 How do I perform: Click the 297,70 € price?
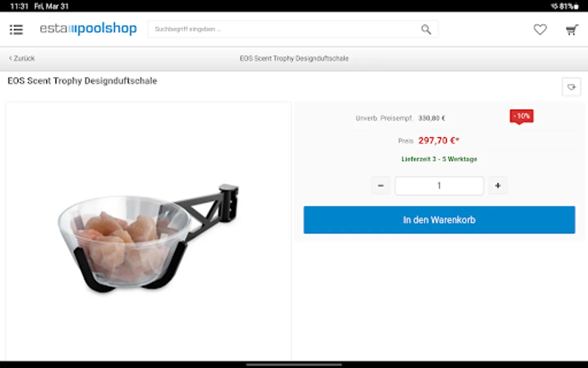coord(439,141)
